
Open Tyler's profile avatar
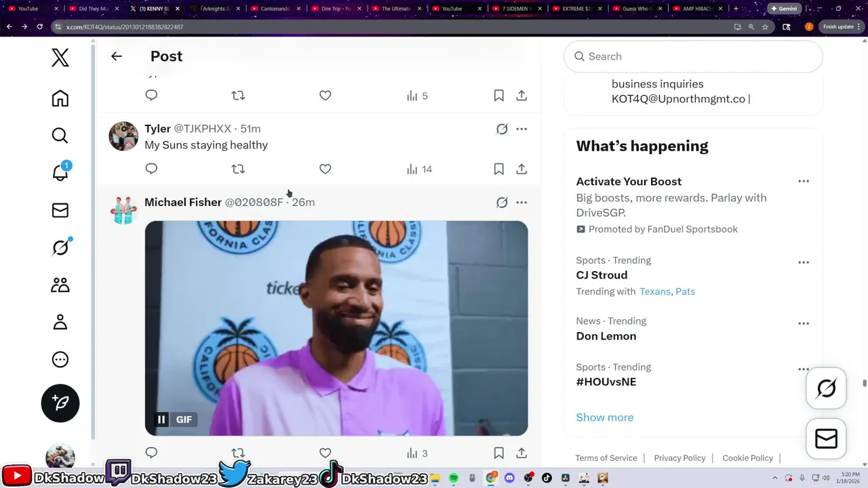(123, 136)
